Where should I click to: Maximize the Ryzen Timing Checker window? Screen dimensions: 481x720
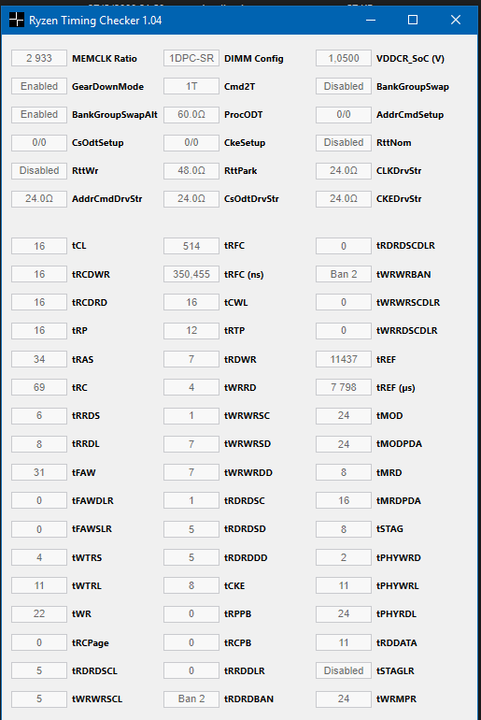click(413, 20)
